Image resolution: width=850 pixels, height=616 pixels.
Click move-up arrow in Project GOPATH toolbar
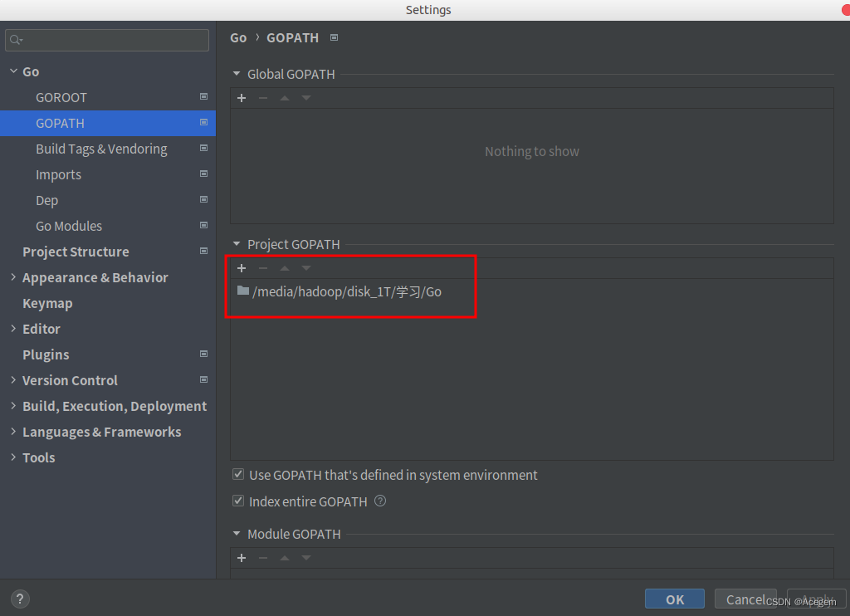(285, 268)
